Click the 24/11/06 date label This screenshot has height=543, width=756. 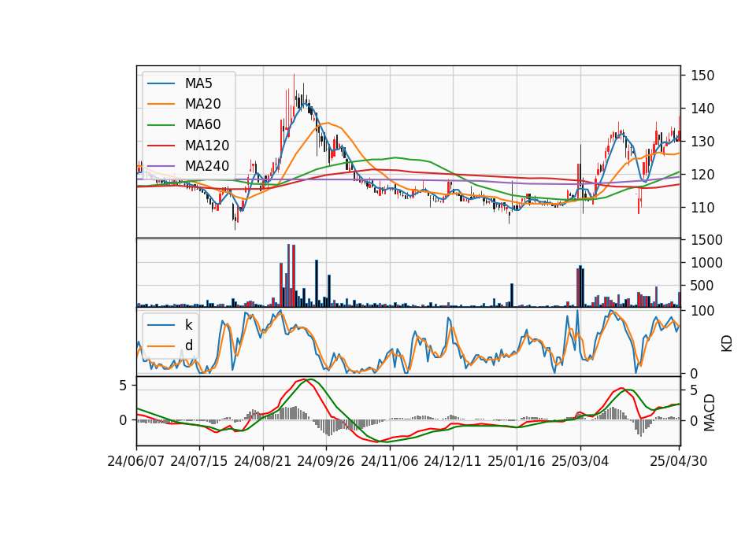click(x=390, y=461)
